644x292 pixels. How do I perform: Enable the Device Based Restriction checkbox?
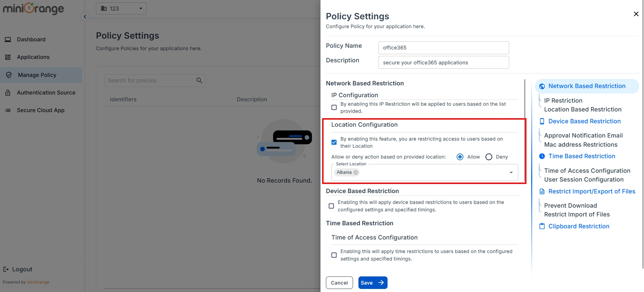(331, 206)
